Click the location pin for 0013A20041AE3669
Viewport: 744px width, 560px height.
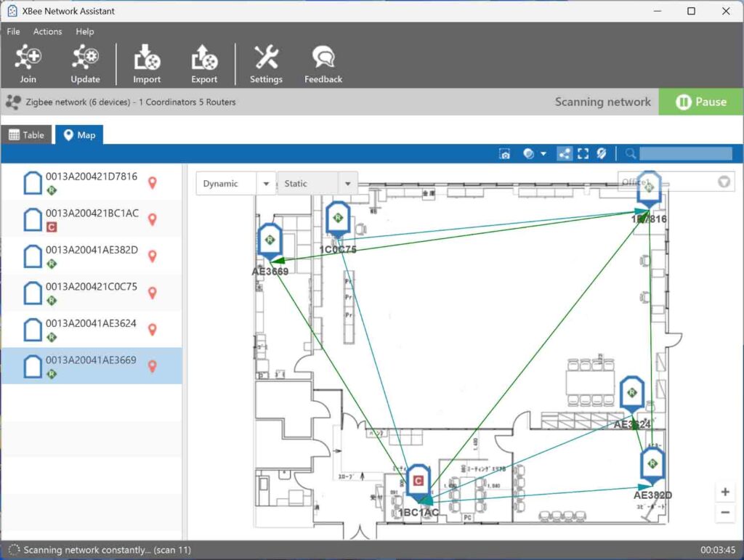(x=153, y=367)
